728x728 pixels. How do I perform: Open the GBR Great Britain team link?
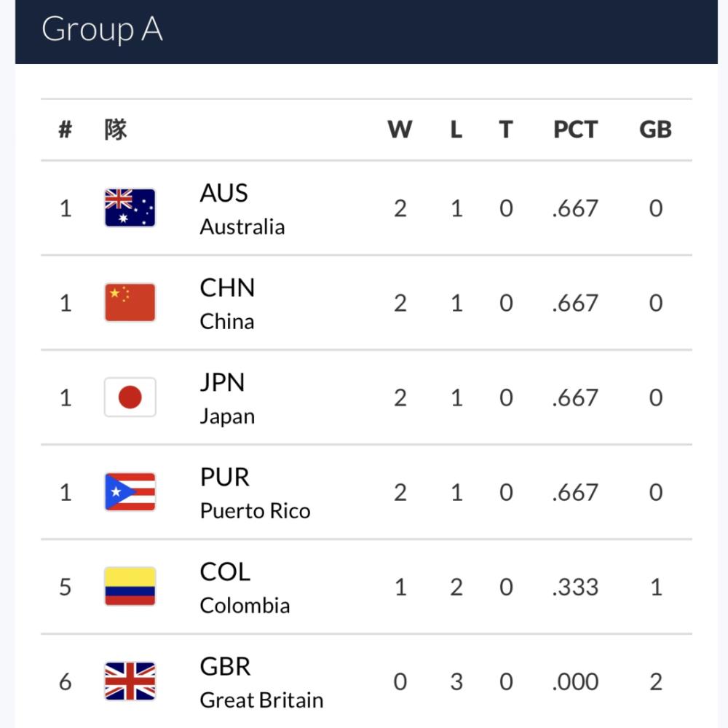click(x=262, y=683)
